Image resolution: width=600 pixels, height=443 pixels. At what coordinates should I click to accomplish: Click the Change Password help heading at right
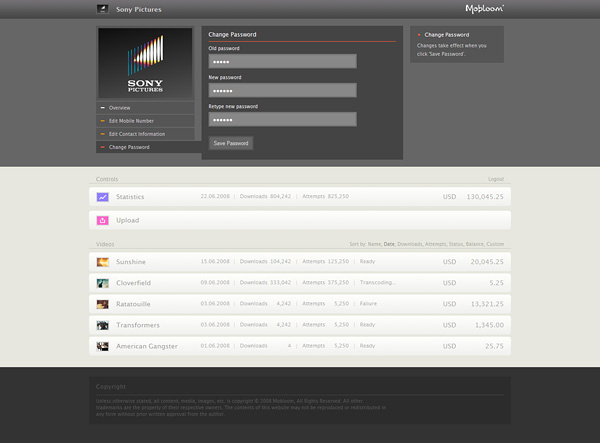click(x=447, y=35)
